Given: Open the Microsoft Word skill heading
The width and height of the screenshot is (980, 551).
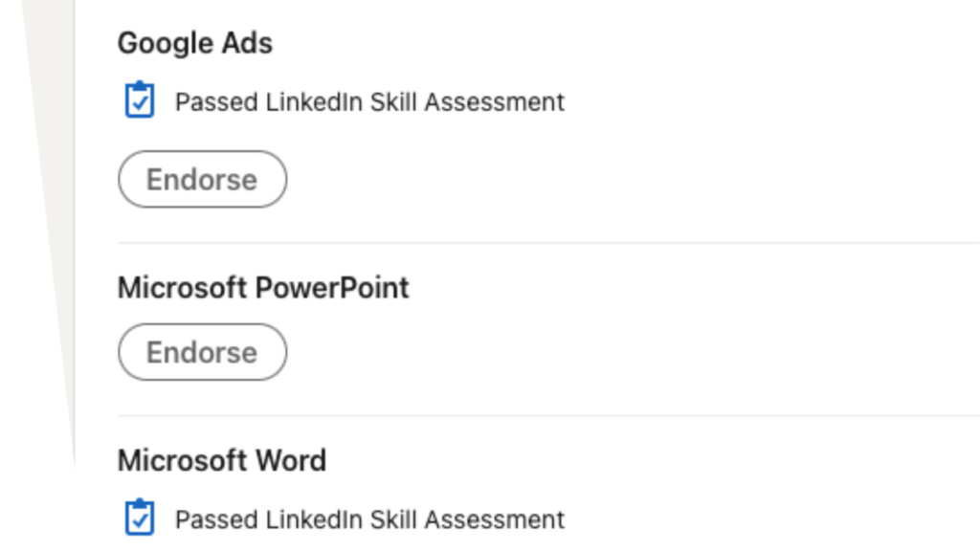Looking at the screenshot, I should [222, 461].
